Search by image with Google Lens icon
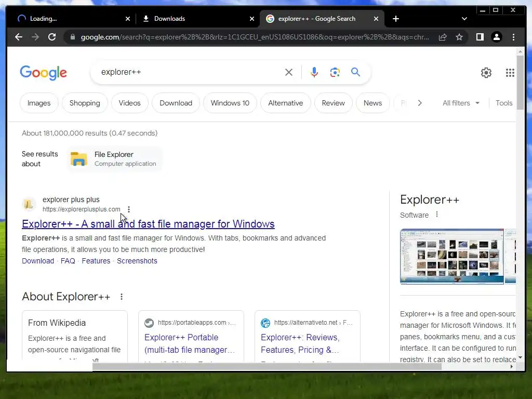 point(335,72)
